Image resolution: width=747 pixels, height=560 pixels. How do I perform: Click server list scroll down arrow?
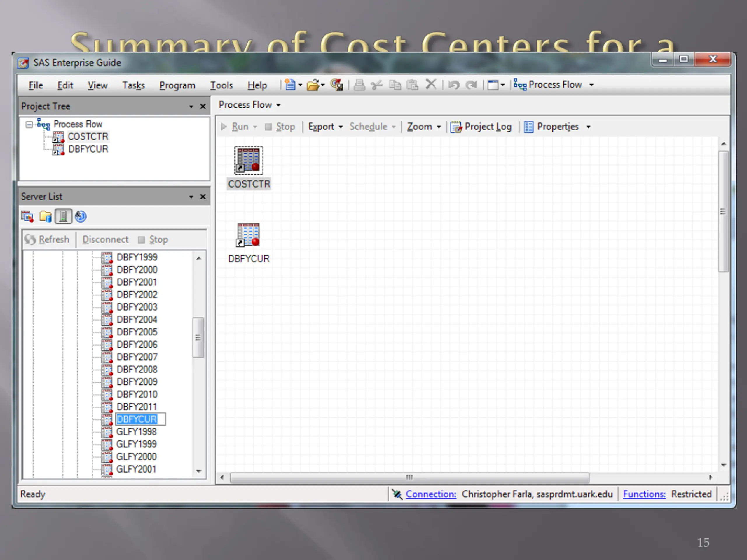(199, 471)
